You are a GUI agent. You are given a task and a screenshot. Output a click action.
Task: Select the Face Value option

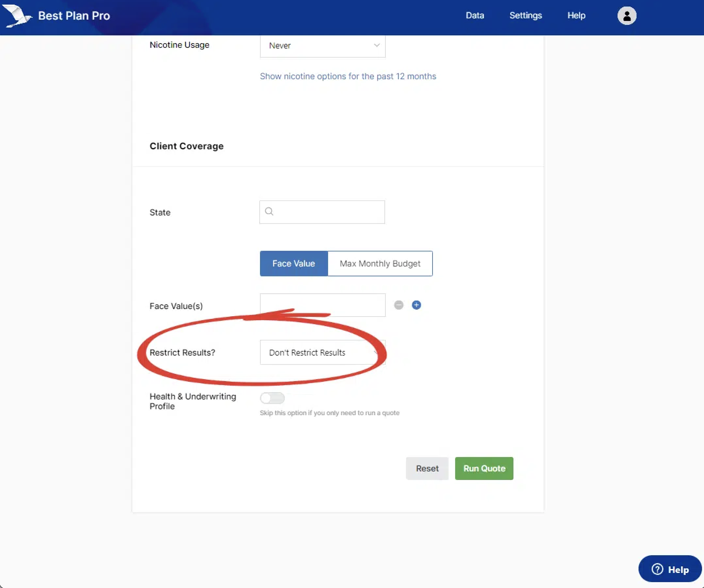[294, 264]
